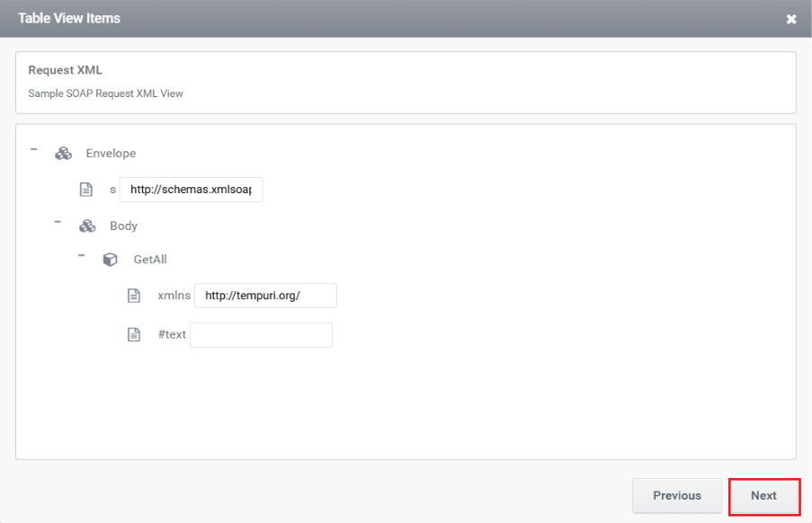
Task: Click the Request XML heading
Action: pos(66,70)
